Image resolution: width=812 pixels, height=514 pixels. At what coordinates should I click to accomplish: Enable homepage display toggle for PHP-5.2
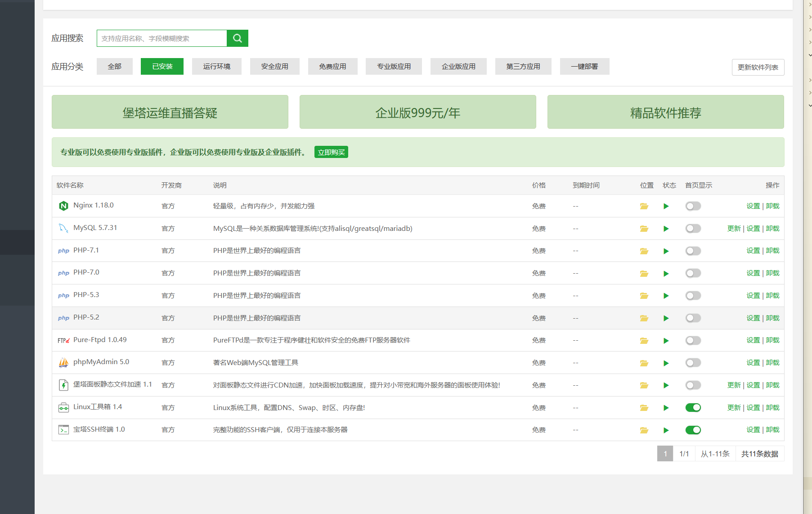pos(693,318)
